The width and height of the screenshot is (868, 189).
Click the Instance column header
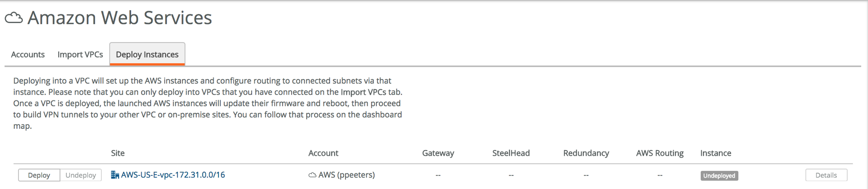point(715,153)
